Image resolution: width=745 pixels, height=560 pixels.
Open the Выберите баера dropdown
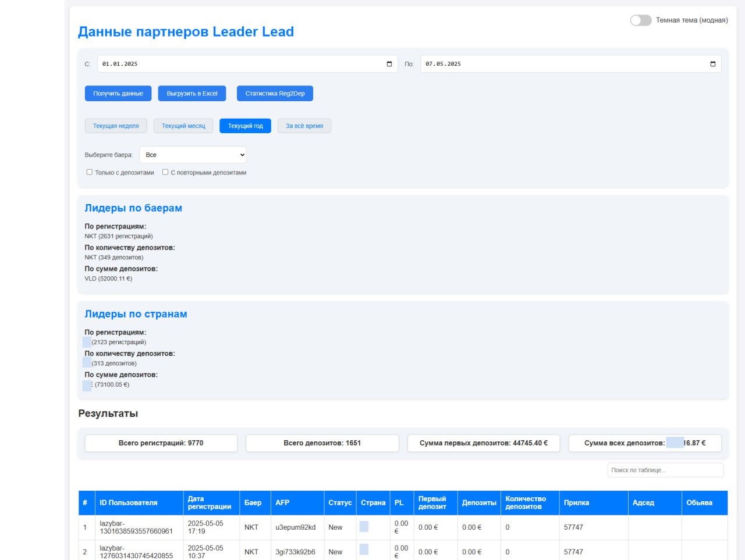pos(193,155)
